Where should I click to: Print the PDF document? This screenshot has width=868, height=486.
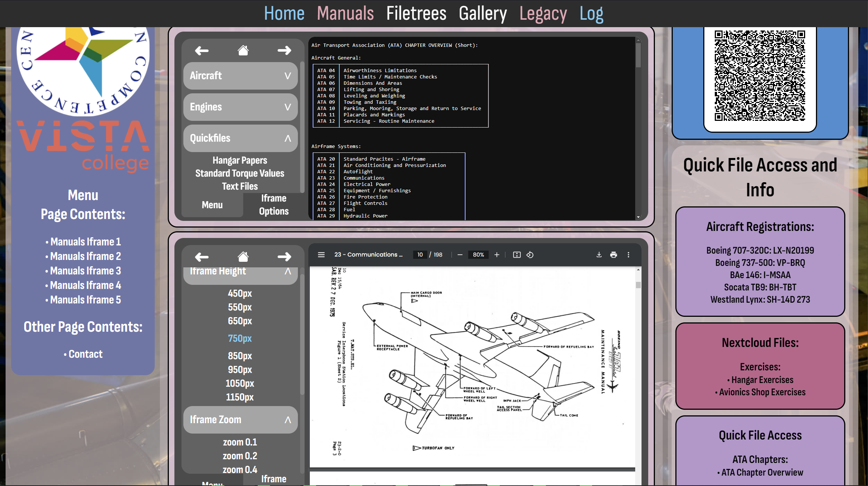(x=614, y=255)
